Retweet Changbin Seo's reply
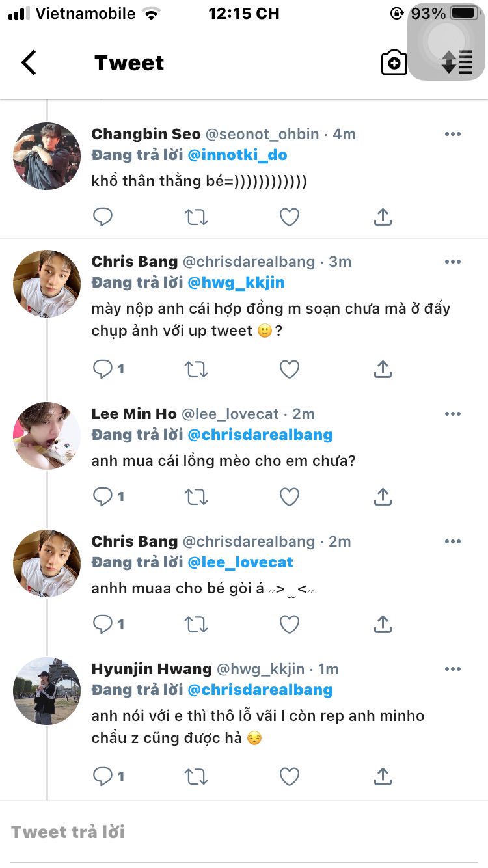The height and width of the screenshot is (868, 488). 196,217
